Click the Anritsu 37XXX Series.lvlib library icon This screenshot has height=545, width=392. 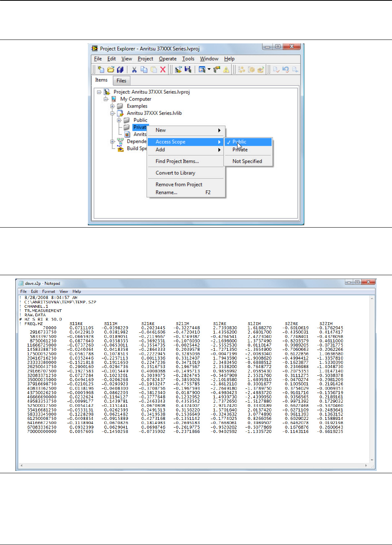click(120, 113)
